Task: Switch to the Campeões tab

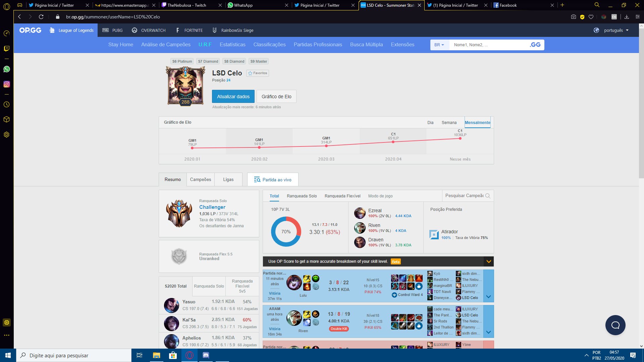Action: pyautogui.click(x=200, y=179)
